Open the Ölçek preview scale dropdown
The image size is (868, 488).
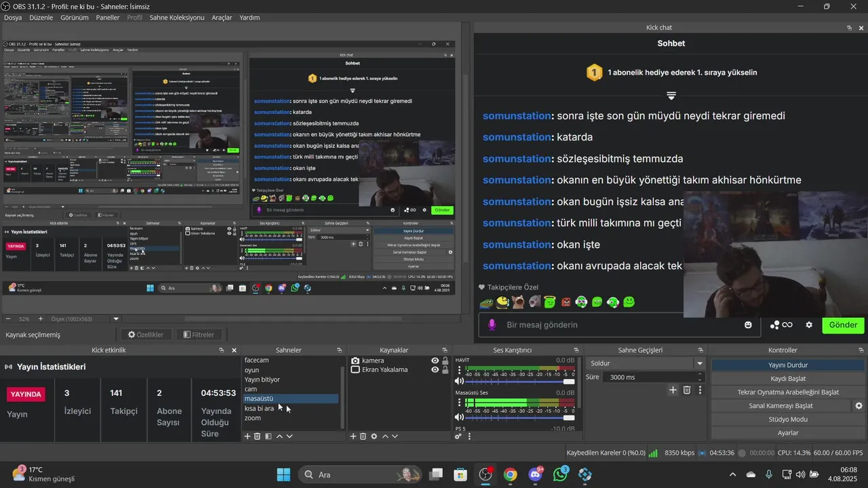click(116, 319)
